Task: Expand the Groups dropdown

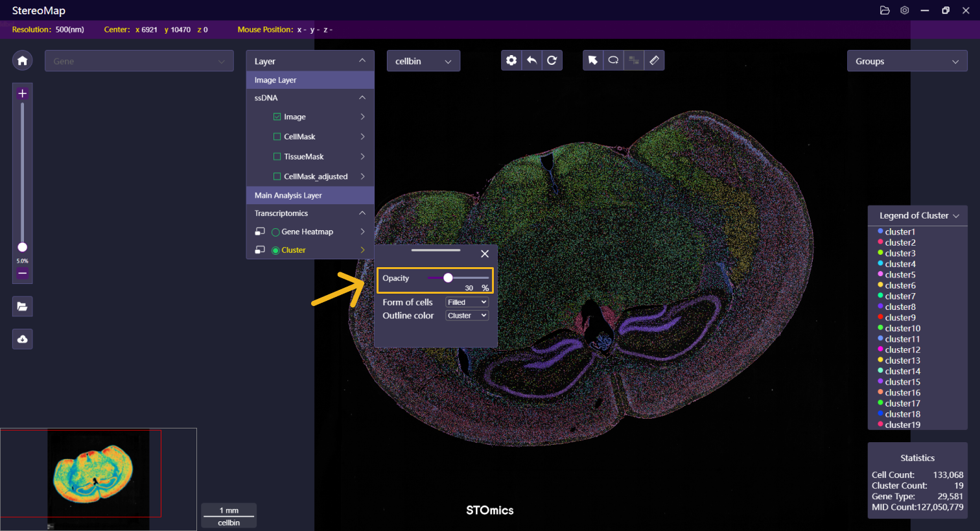Action: click(906, 62)
